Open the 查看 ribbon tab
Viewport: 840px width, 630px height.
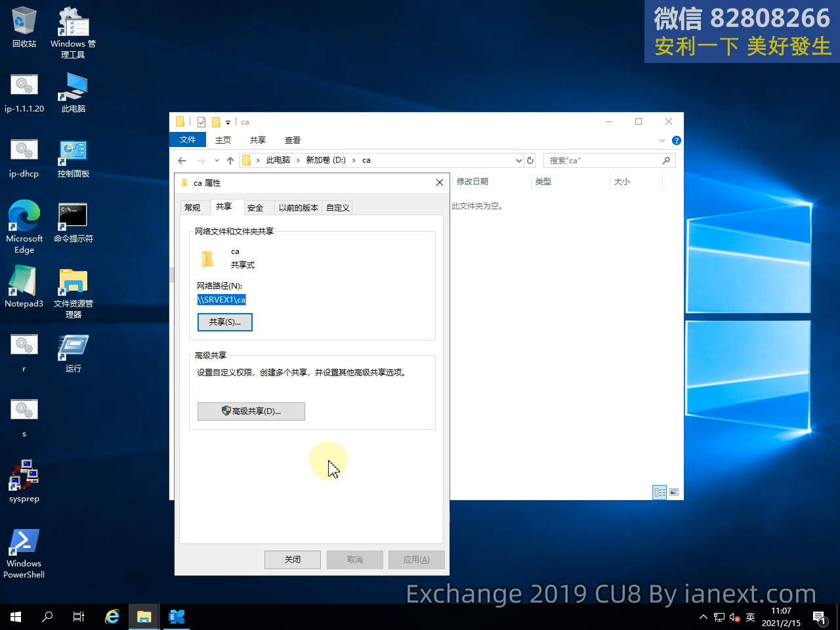(293, 140)
